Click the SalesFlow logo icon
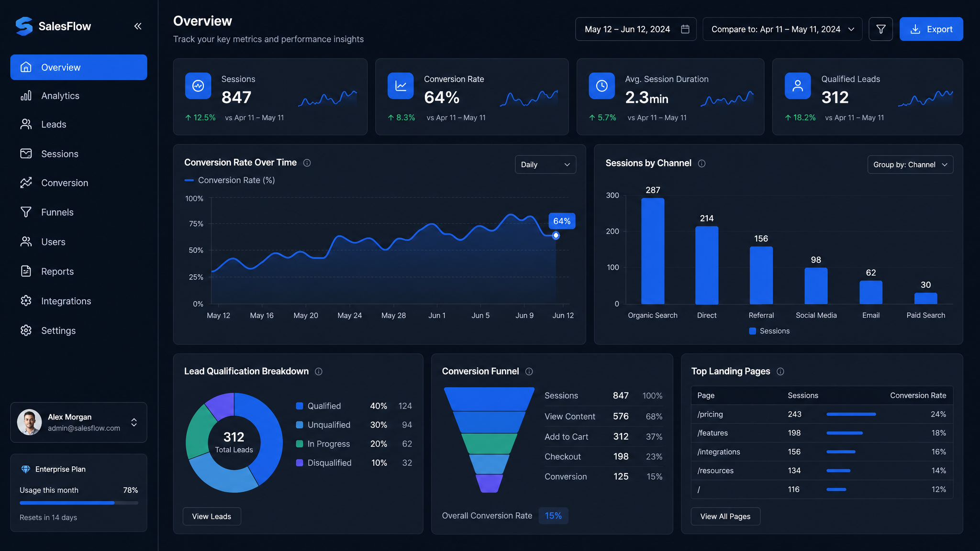Image resolution: width=980 pixels, height=551 pixels. pyautogui.click(x=24, y=26)
